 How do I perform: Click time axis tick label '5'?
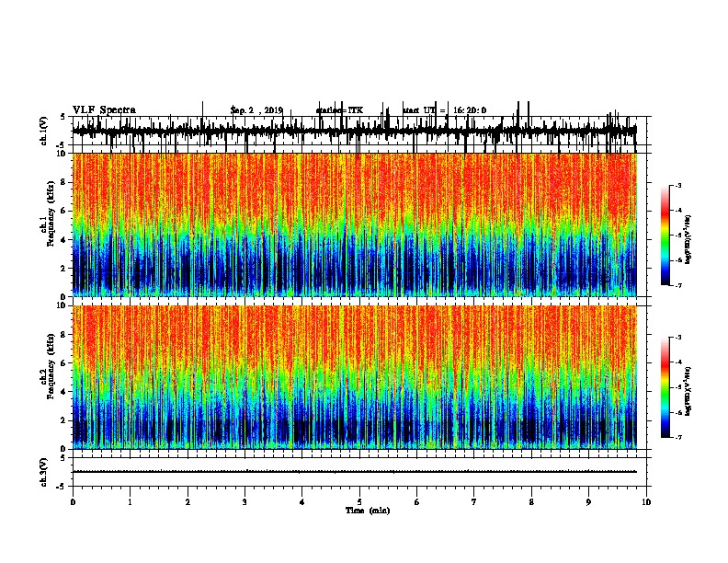click(x=359, y=502)
